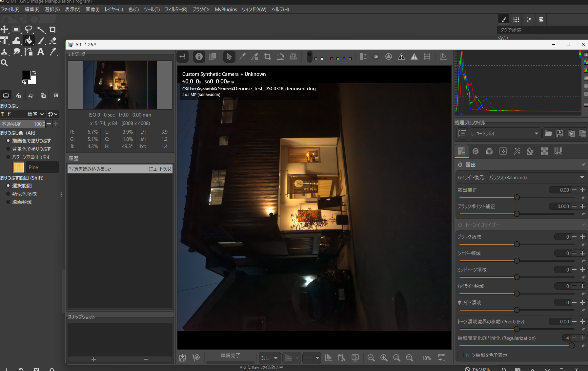Click the image info 'i' icon
The height and width of the screenshot is (371, 588).
pos(199,56)
